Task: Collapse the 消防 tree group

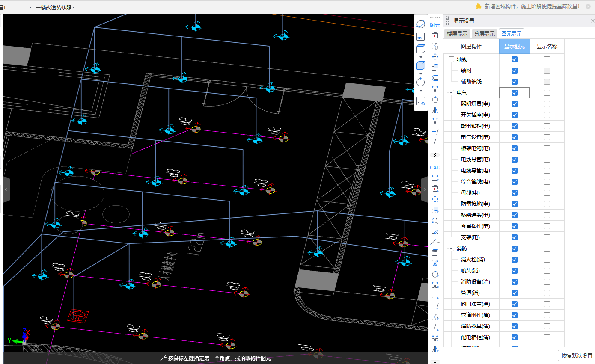Action: coord(451,249)
